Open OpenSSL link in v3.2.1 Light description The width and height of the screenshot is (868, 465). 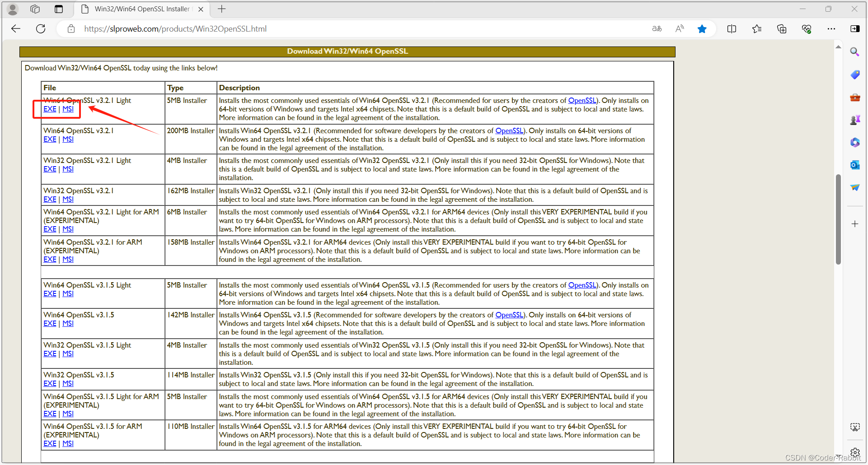(582, 101)
